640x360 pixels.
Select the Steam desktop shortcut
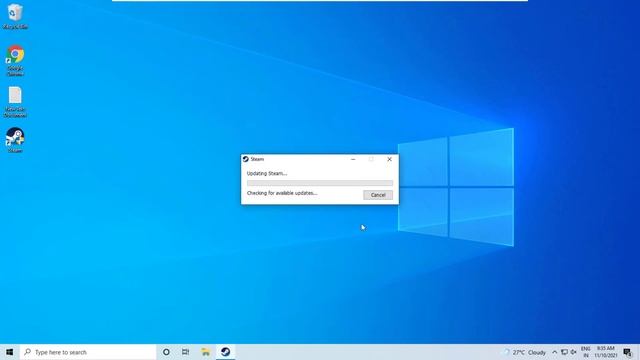15,140
